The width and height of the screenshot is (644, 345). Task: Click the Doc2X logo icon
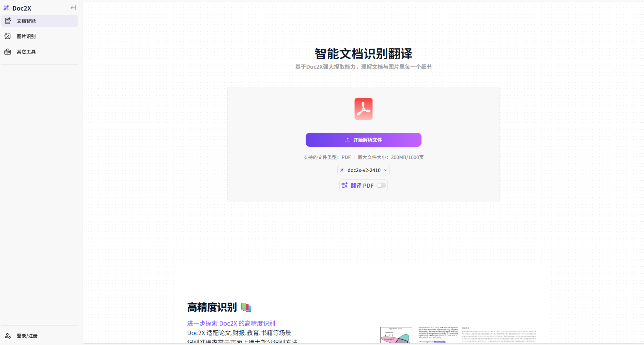coord(6,8)
